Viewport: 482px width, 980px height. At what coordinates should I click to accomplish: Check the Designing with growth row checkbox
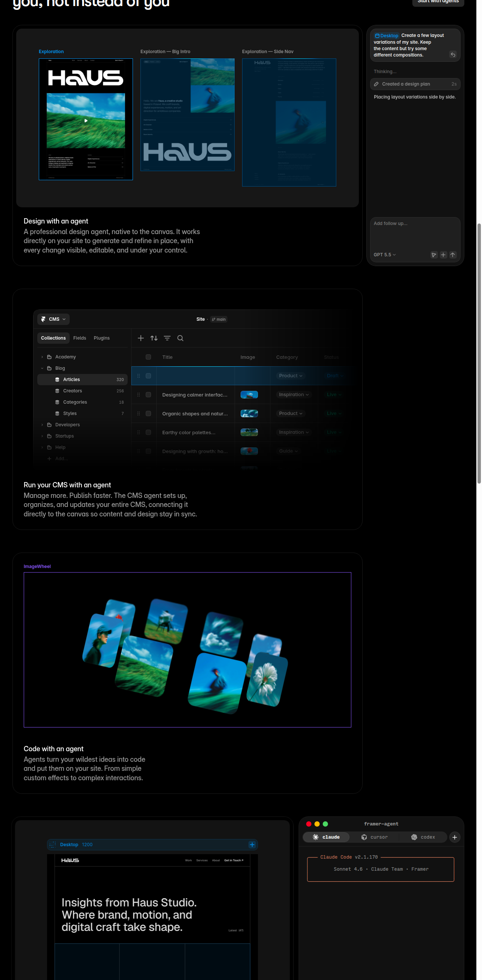coord(148,452)
